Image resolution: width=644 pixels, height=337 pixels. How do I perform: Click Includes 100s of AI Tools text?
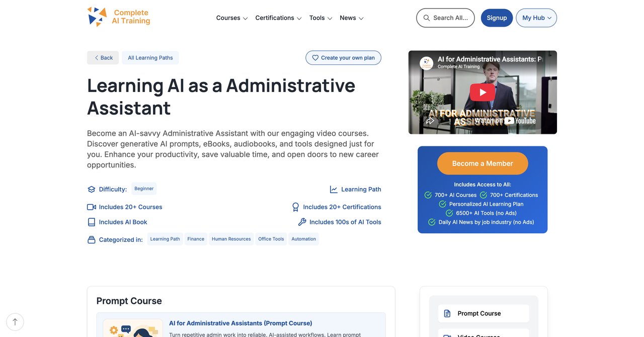point(345,222)
